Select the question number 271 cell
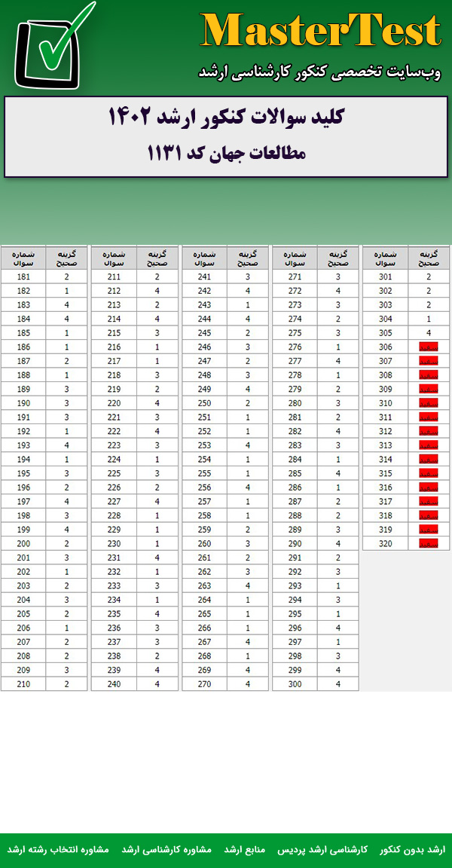The width and height of the screenshot is (452, 868). pyautogui.click(x=295, y=277)
